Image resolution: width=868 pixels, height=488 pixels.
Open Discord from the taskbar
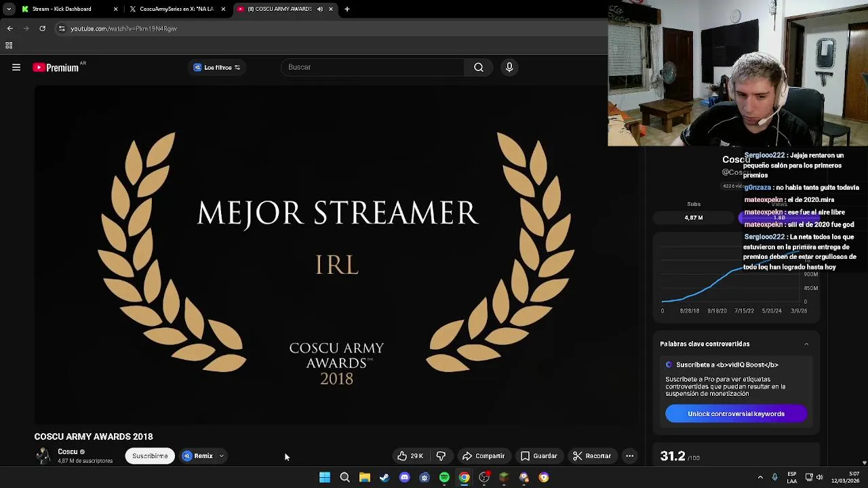(x=405, y=477)
